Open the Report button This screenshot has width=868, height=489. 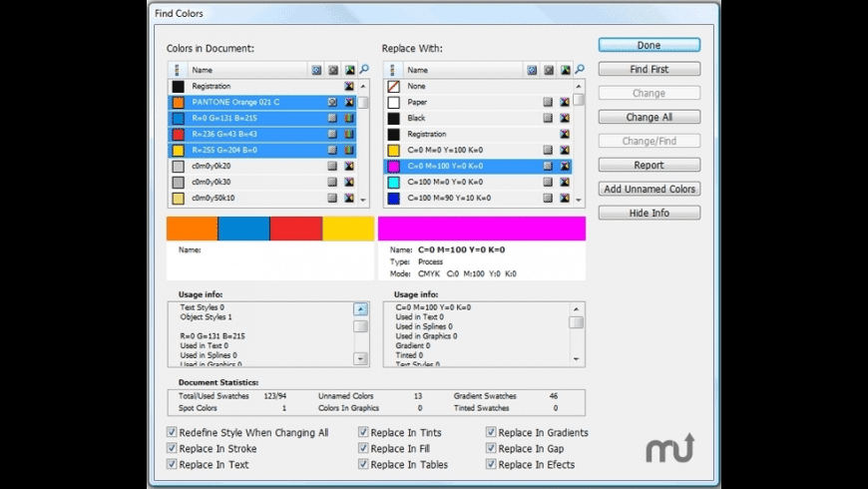point(650,165)
